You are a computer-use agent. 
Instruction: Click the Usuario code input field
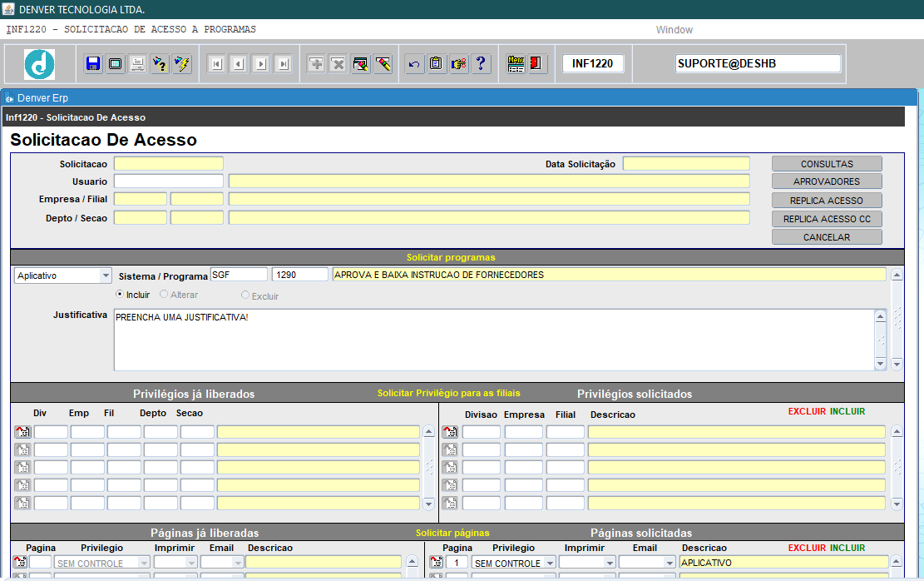[169, 181]
